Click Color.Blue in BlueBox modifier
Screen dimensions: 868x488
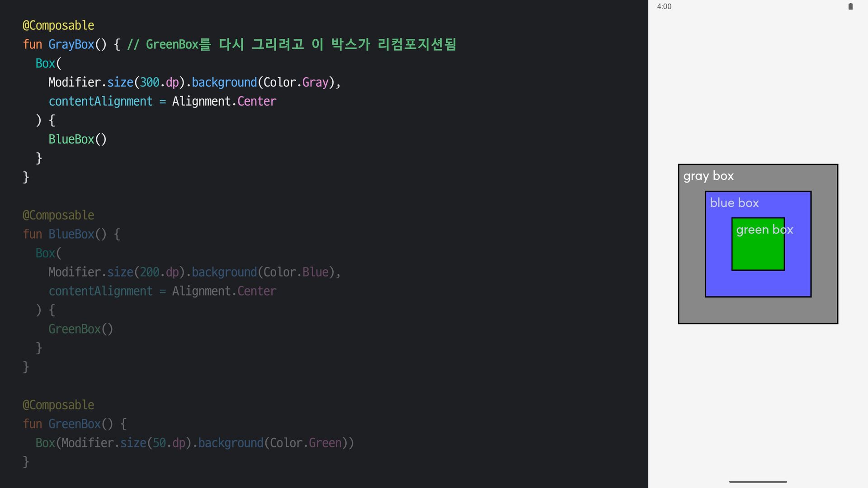296,272
